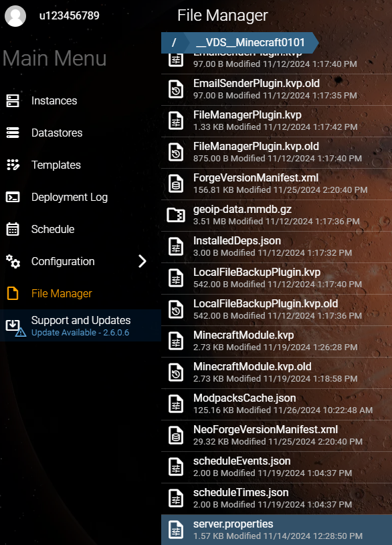Select the highlighted server.properties file name
Screen dimensions: 392x545
[x=233, y=524]
